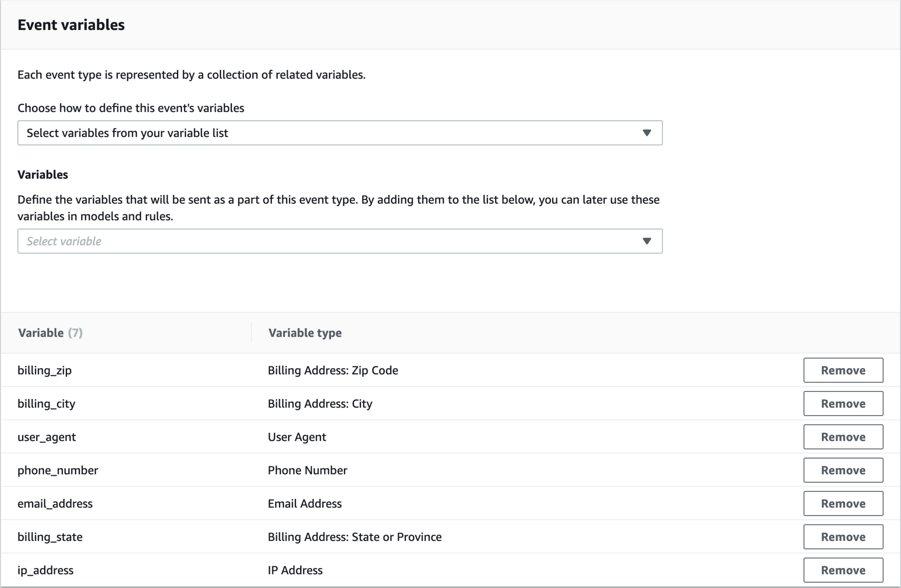The image size is (901, 588).
Task: Click the ip_address variable name
Action: pos(45,570)
